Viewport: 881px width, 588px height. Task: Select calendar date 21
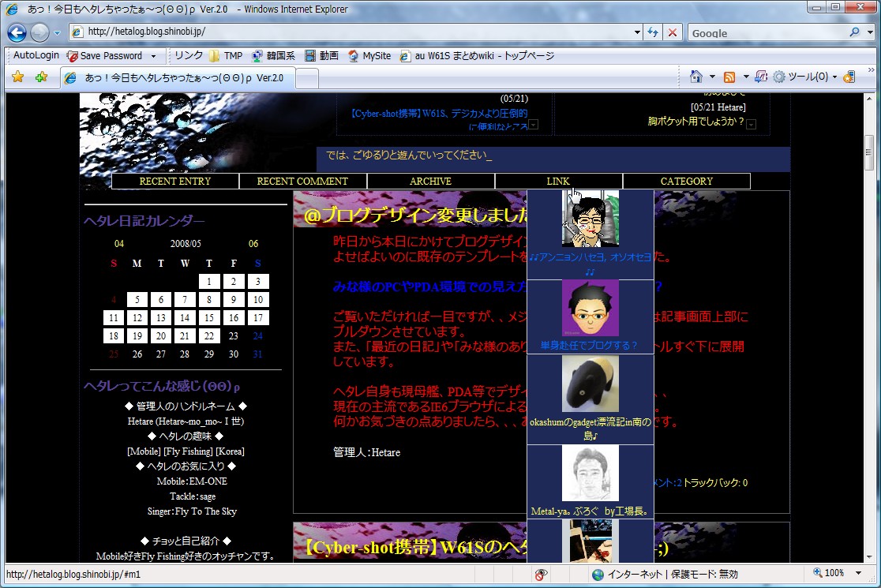pyautogui.click(x=184, y=336)
